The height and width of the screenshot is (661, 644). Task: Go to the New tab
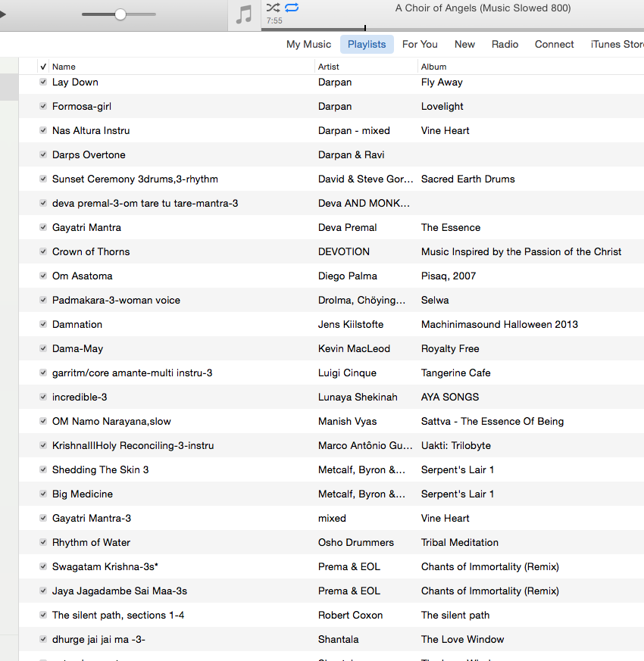[x=464, y=44]
